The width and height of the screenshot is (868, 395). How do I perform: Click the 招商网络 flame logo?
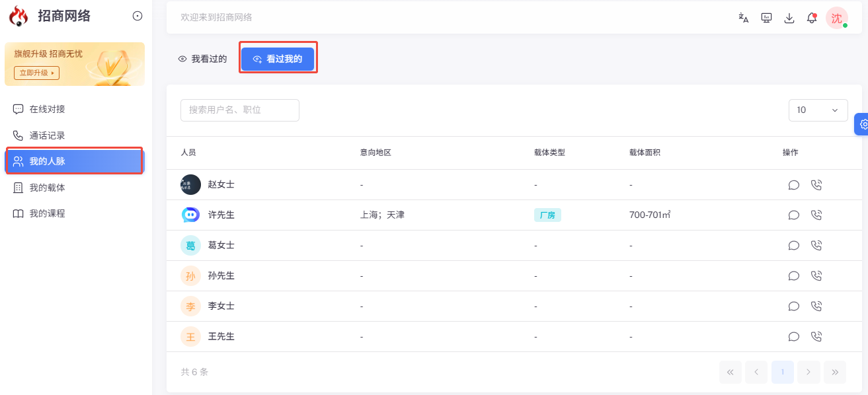pyautogui.click(x=19, y=17)
